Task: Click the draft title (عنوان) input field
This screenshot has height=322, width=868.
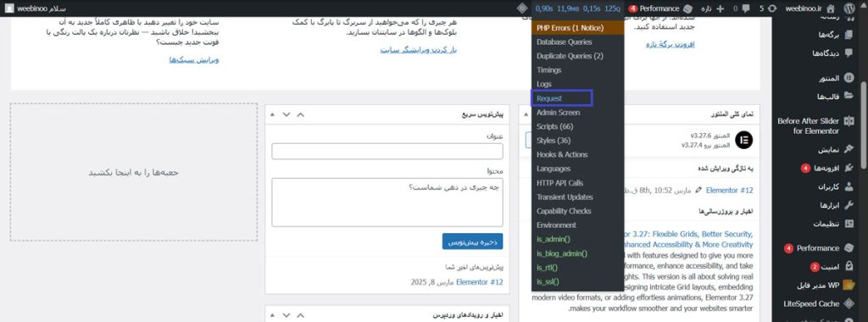Action: click(x=387, y=152)
